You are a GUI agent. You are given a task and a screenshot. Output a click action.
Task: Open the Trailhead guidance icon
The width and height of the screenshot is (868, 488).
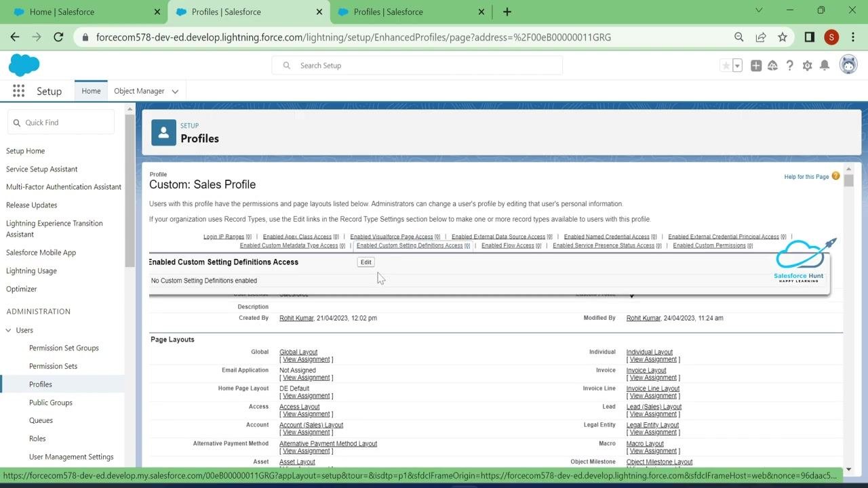[x=772, y=66]
